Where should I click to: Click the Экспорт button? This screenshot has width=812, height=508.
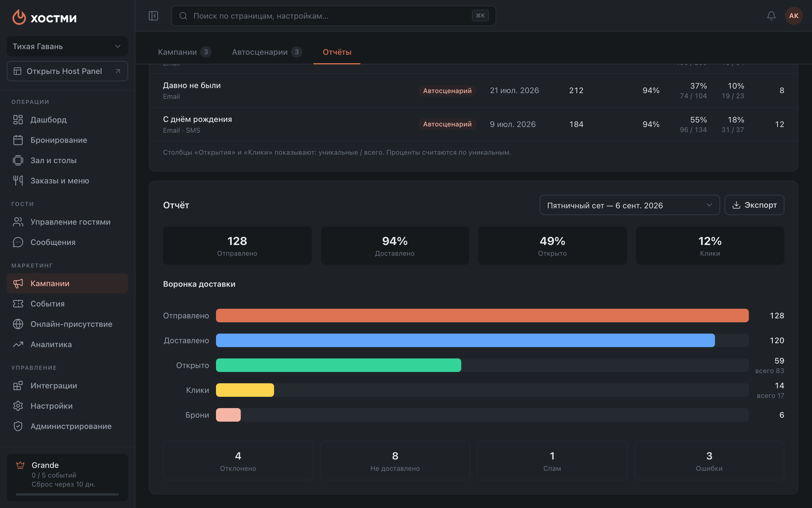pos(754,205)
